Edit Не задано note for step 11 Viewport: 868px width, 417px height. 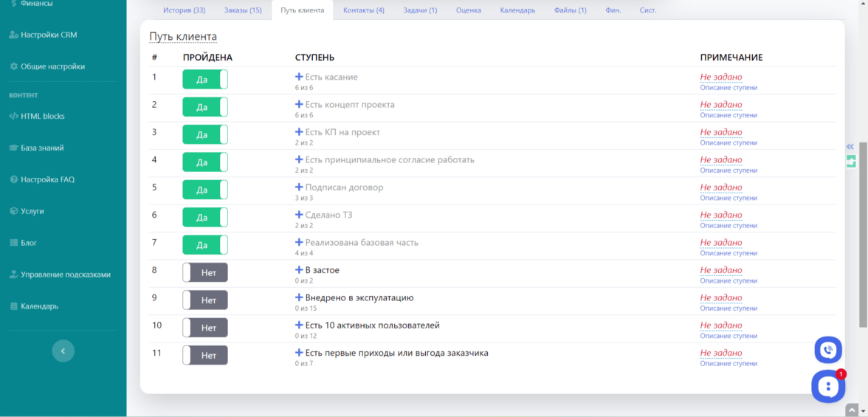click(x=720, y=353)
